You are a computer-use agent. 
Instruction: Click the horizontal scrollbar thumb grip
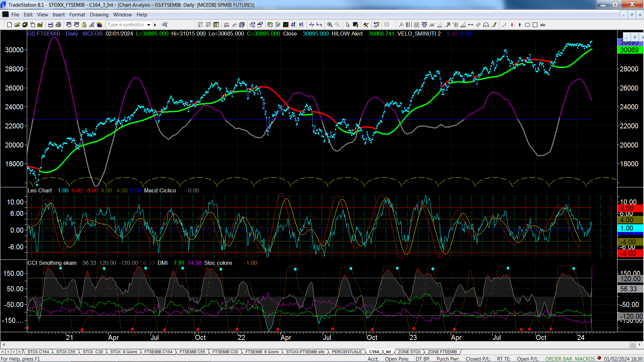click(632, 345)
